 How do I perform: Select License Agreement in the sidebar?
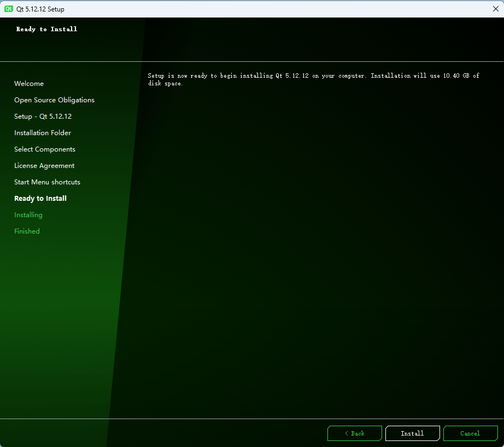pos(44,166)
